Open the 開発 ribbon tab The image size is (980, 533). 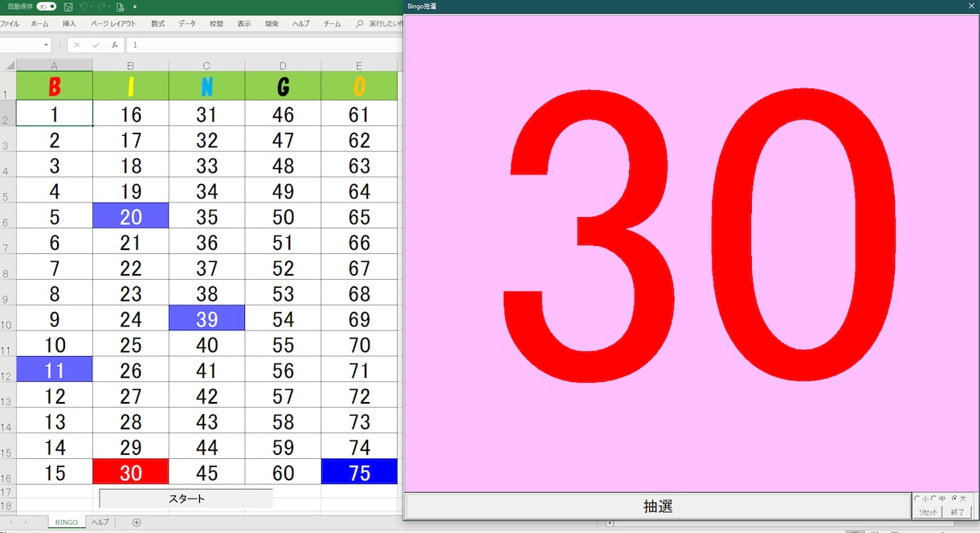(272, 24)
